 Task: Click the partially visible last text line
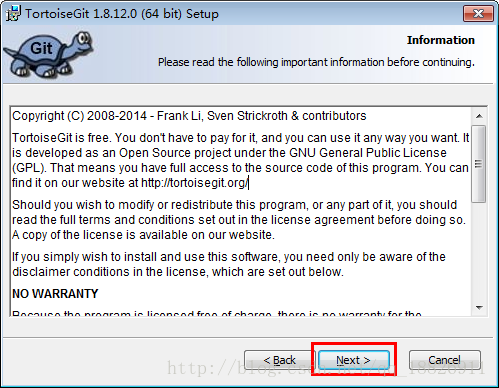(x=217, y=314)
